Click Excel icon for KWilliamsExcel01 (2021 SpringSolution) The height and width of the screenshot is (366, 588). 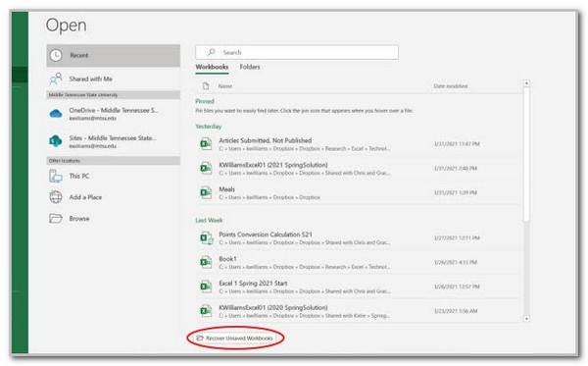click(x=206, y=168)
